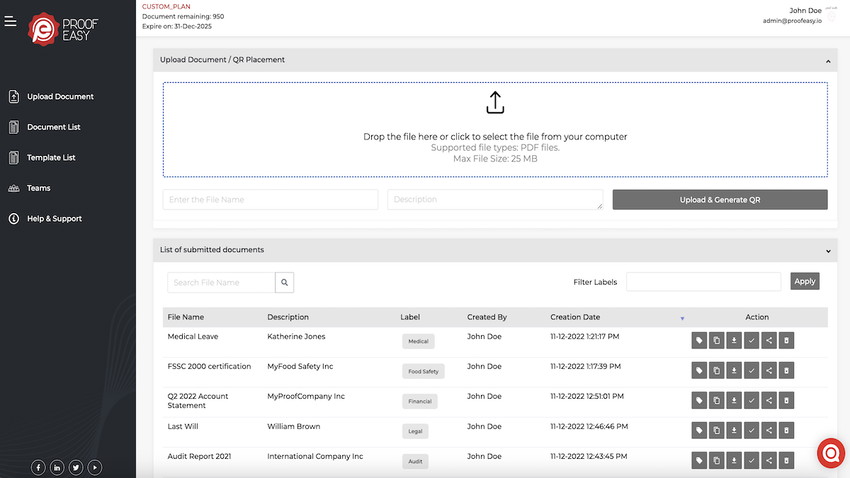
Task: Click the Description text field
Action: coord(495,199)
